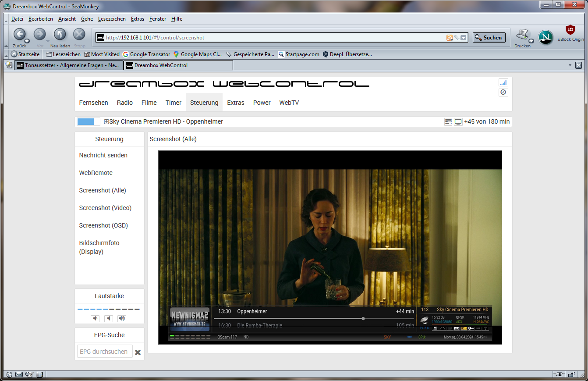Select Screenshot (Video) in the sidebar

coord(105,208)
